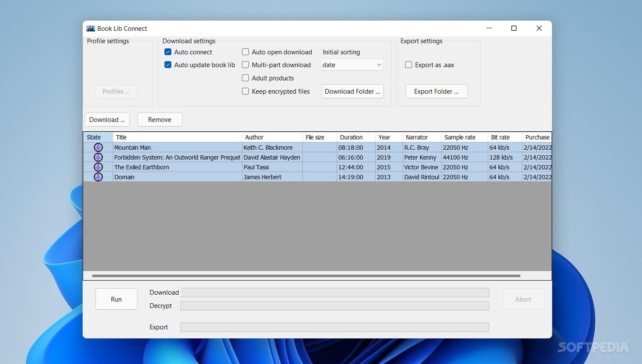Image resolution: width=642 pixels, height=364 pixels.
Task: Click duration 06:16:00 cell
Action: point(356,157)
